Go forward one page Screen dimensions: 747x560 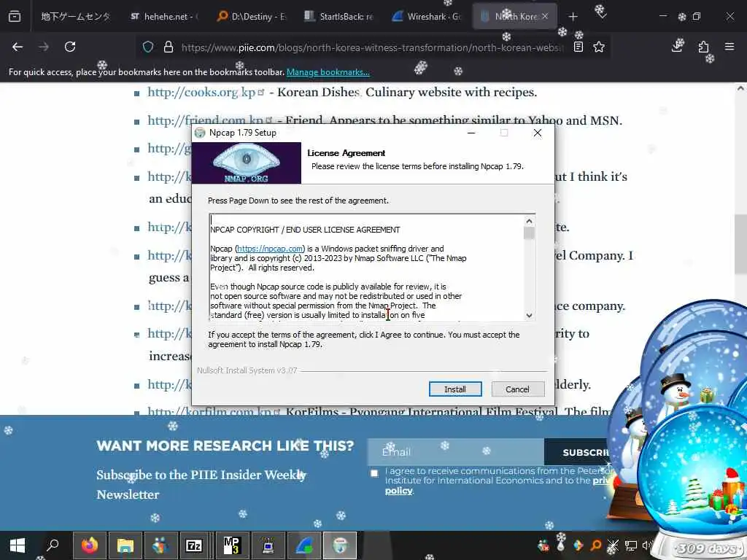44,47
